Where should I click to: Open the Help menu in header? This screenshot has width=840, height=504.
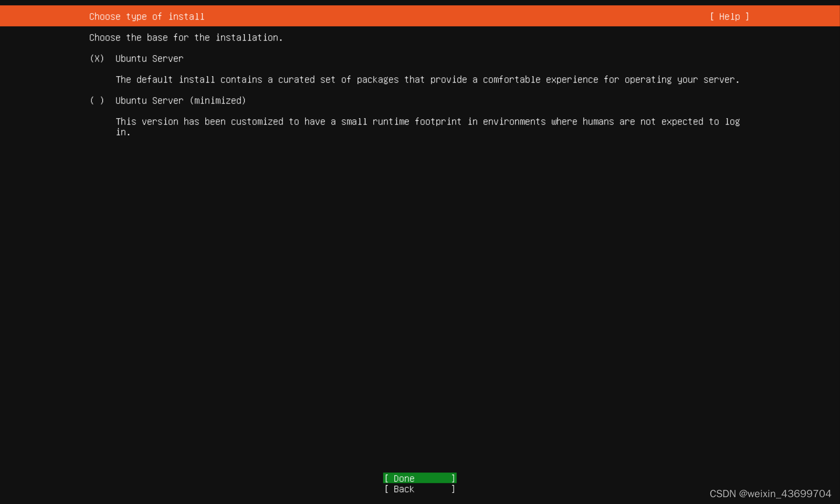coord(729,16)
